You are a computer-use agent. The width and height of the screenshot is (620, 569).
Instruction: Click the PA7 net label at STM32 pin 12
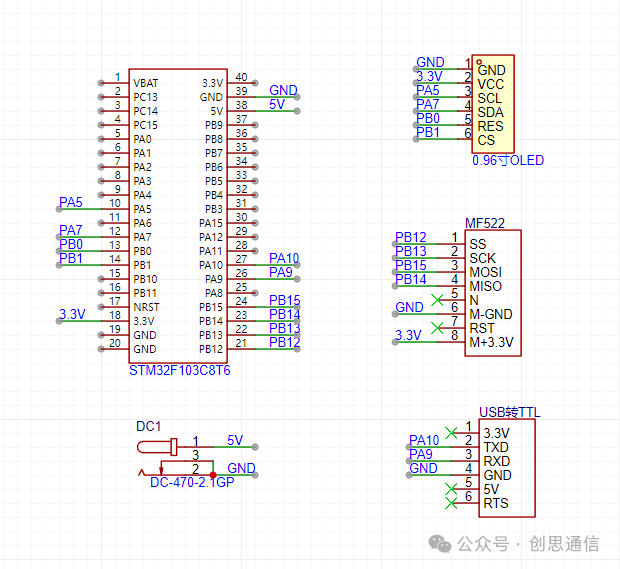point(71,230)
